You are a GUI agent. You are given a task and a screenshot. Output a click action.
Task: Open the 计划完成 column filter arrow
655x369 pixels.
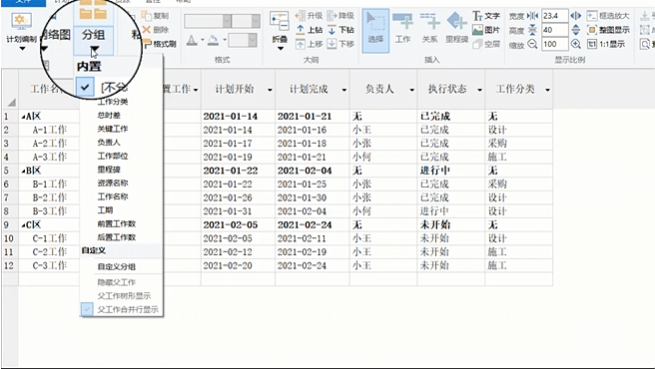[344, 90]
